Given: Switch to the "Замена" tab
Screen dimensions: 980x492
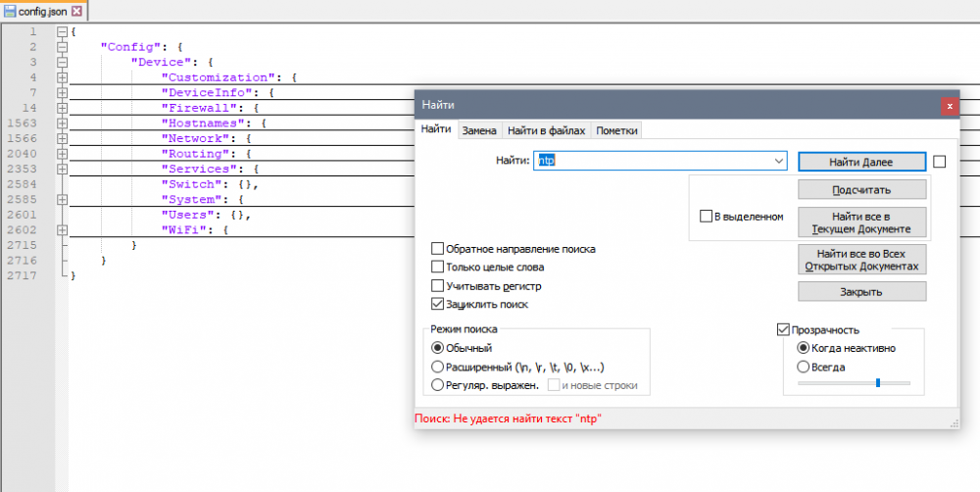Looking at the screenshot, I should click(x=479, y=130).
